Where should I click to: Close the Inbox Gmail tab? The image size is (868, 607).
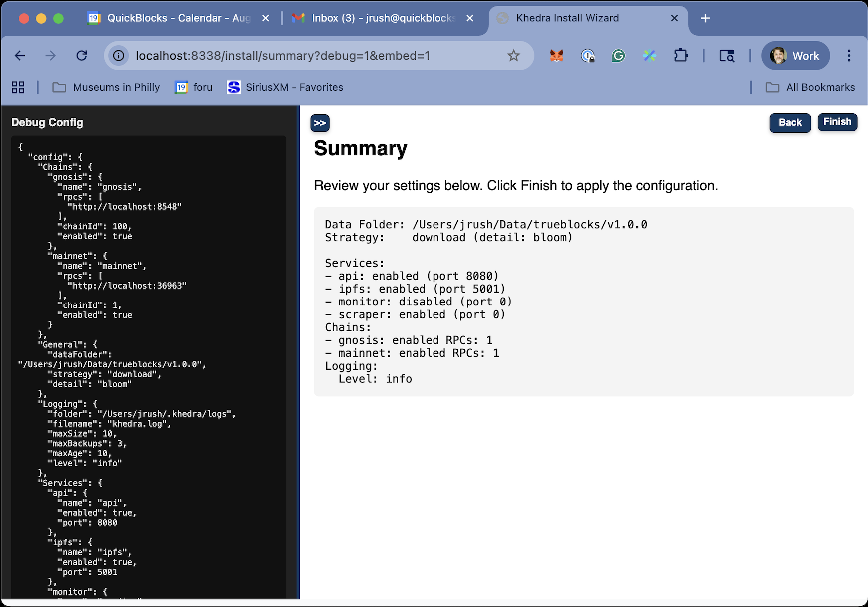[x=470, y=18]
